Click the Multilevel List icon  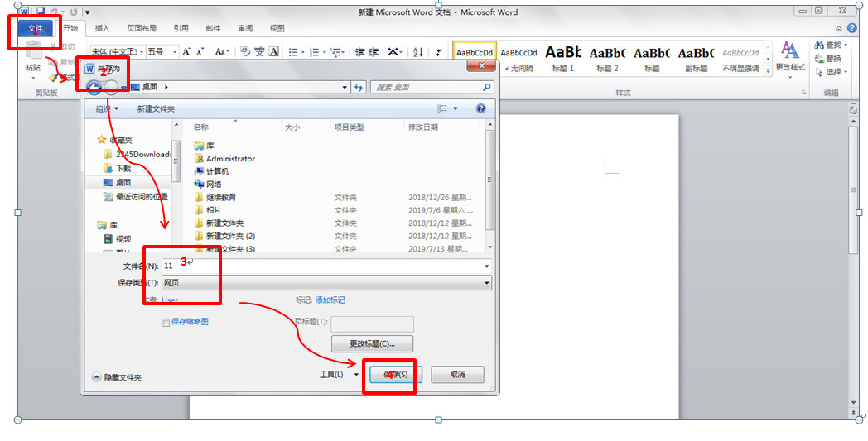[335, 52]
